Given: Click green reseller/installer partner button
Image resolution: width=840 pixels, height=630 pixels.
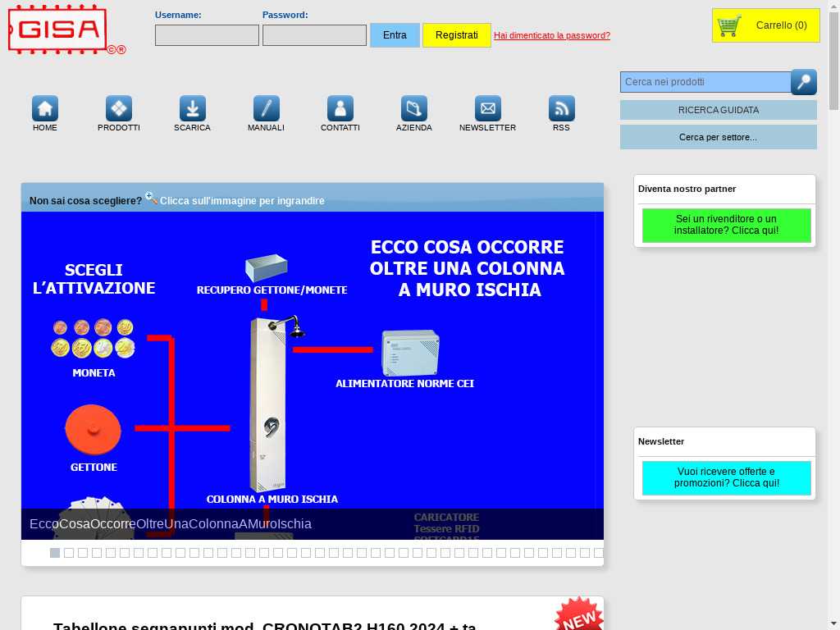Looking at the screenshot, I should click(x=727, y=225).
